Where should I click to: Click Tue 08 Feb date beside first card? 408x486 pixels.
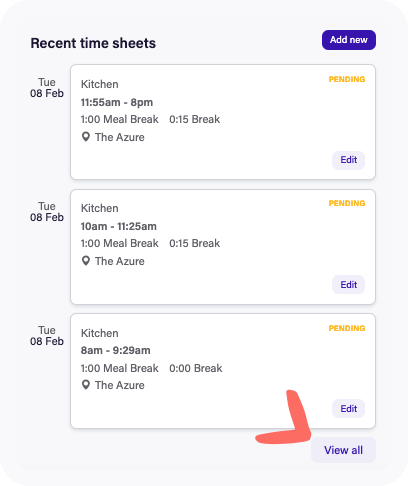(47, 88)
